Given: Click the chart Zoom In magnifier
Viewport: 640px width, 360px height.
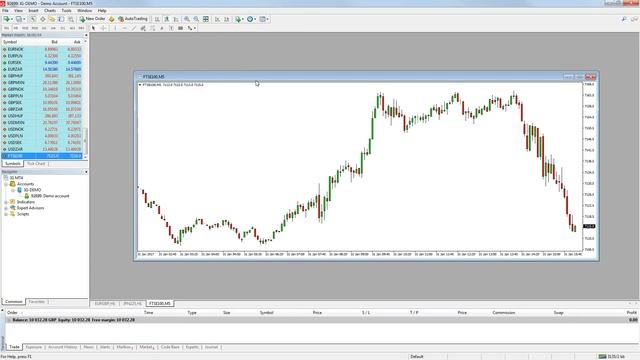Looking at the screenshot, I should (x=187, y=19).
